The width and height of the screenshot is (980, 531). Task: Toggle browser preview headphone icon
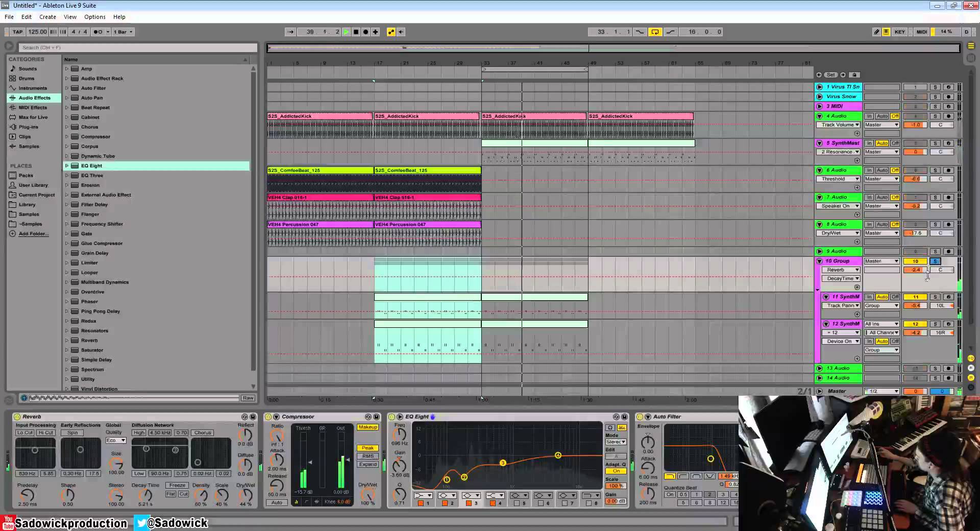(x=23, y=398)
